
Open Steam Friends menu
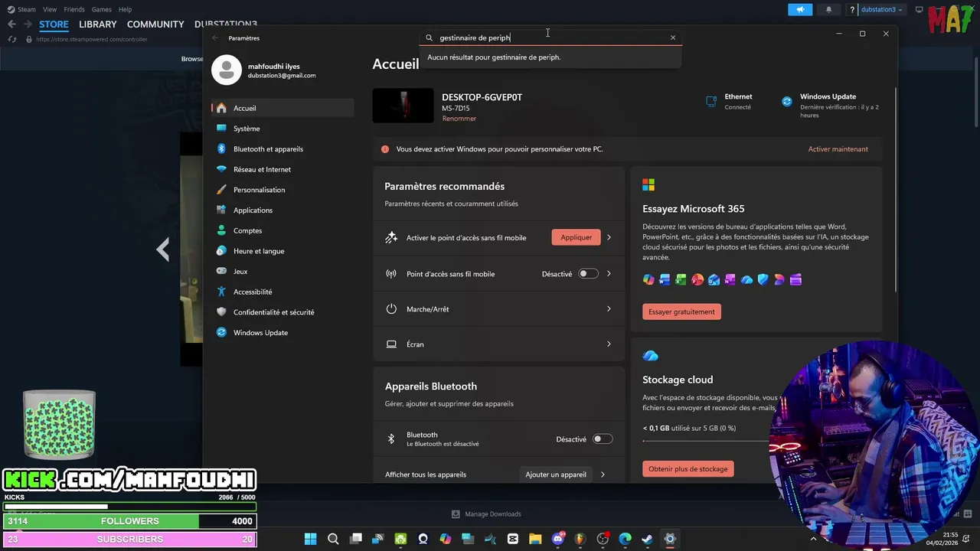(74, 9)
